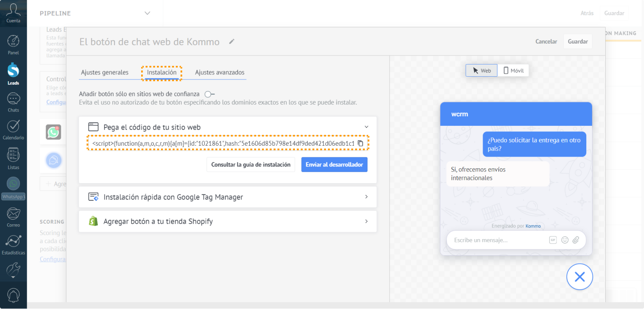Expand Google Tag Manager quick installation
The width and height of the screenshot is (644, 309).
click(366, 197)
